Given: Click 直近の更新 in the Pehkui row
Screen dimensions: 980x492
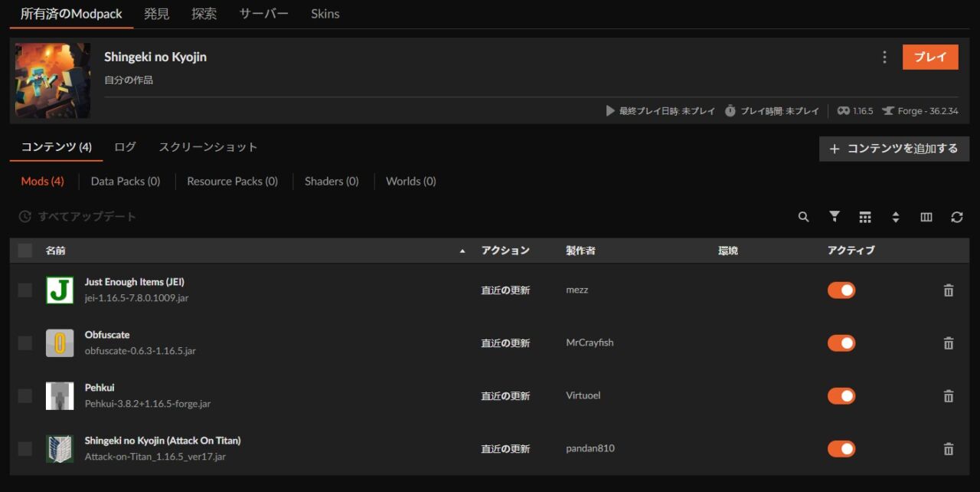Looking at the screenshot, I should point(505,396).
